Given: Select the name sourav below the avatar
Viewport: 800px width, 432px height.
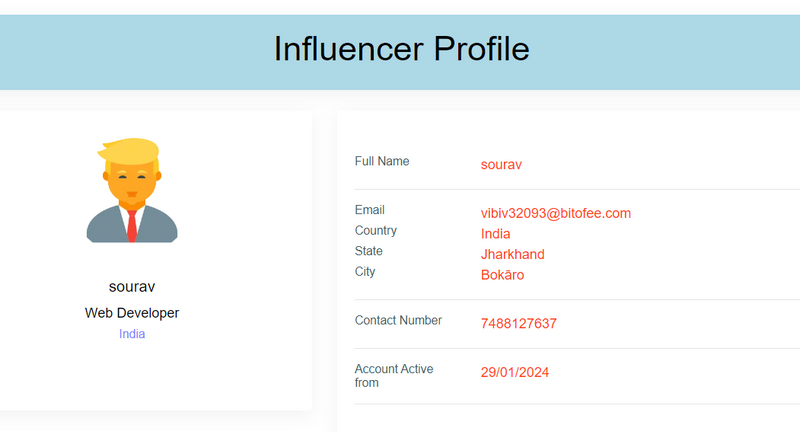Looking at the screenshot, I should click(x=132, y=287).
